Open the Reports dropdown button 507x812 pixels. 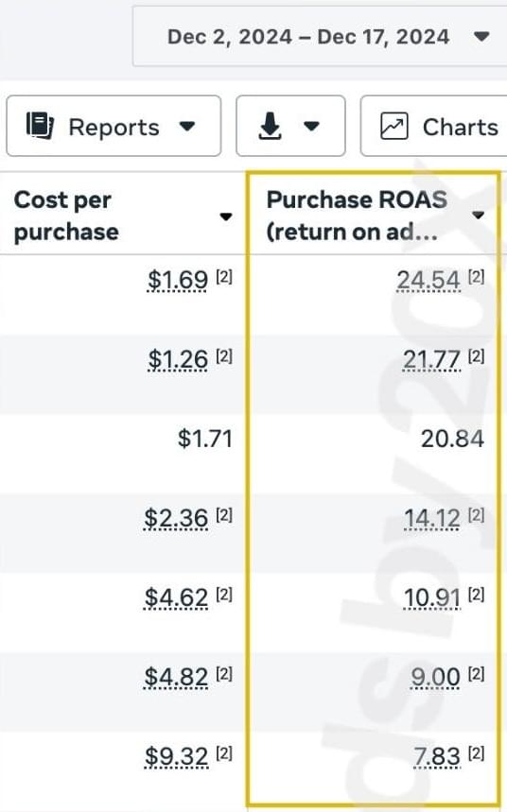click(x=114, y=126)
